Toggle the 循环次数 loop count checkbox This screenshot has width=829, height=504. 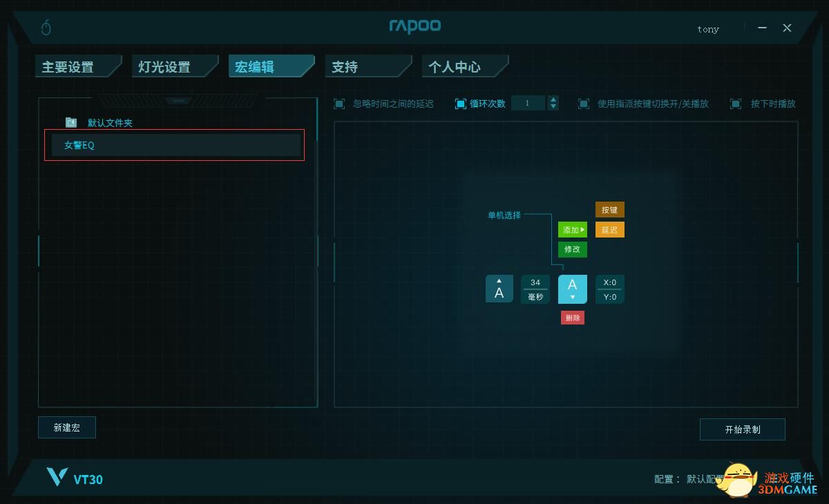click(461, 104)
